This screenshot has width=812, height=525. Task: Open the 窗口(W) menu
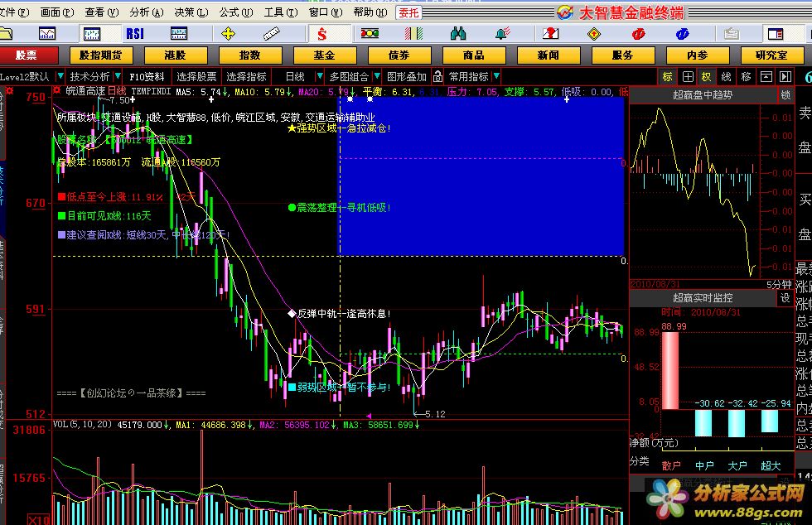pyautogui.click(x=326, y=12)
